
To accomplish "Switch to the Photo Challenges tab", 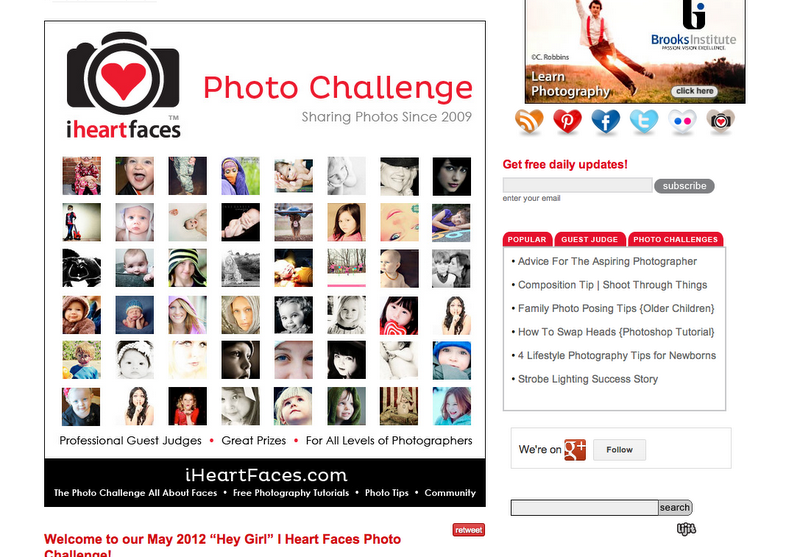I will 676,239.
